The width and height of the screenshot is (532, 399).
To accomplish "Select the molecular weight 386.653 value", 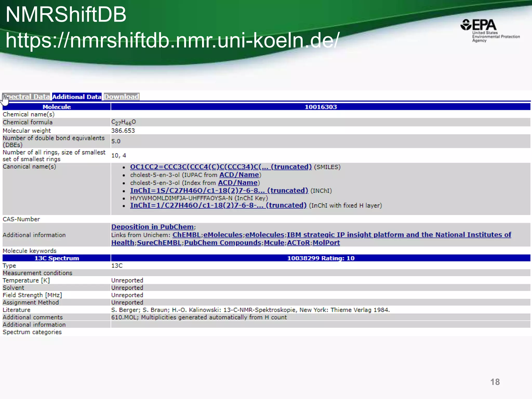I will [x=123, y=130].
